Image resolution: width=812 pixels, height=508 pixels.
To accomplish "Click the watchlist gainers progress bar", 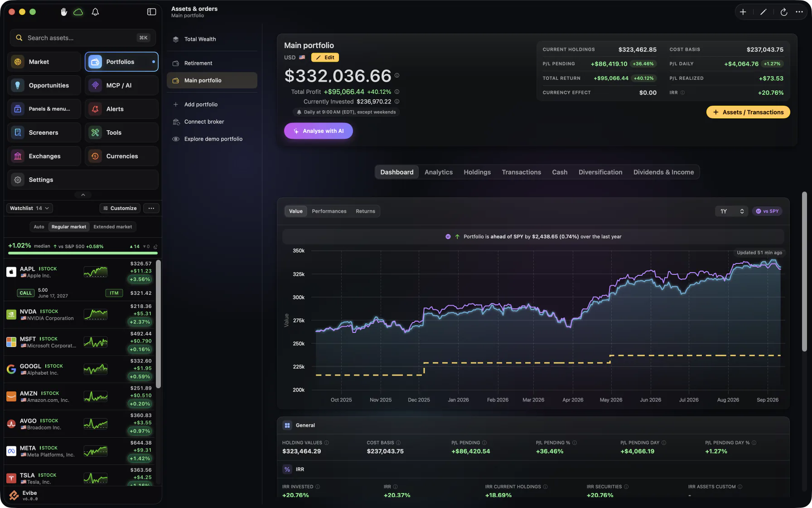I will tap(83, 253).
